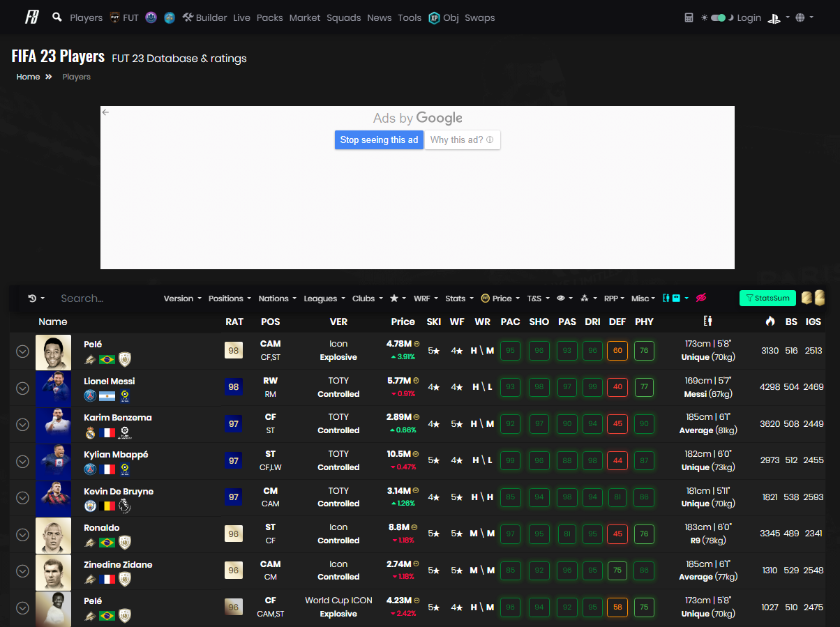Expand the Leagues filter dropdown
This screenshot has height=627, width=840.
(324, 299)
